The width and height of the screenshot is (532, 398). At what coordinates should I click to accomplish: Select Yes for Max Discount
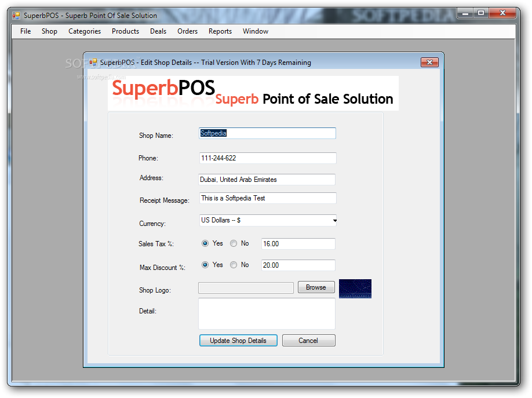click(x=205, y=265)
